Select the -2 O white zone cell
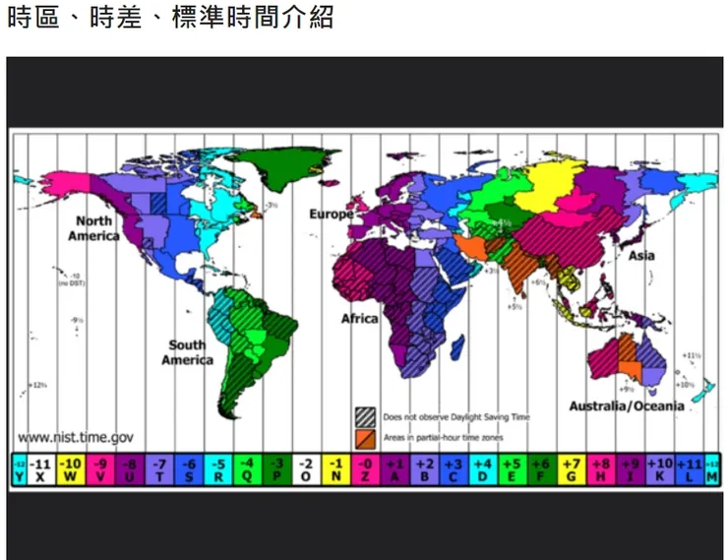This screenshot has height=560, width=728. click(x=306, y=469)
